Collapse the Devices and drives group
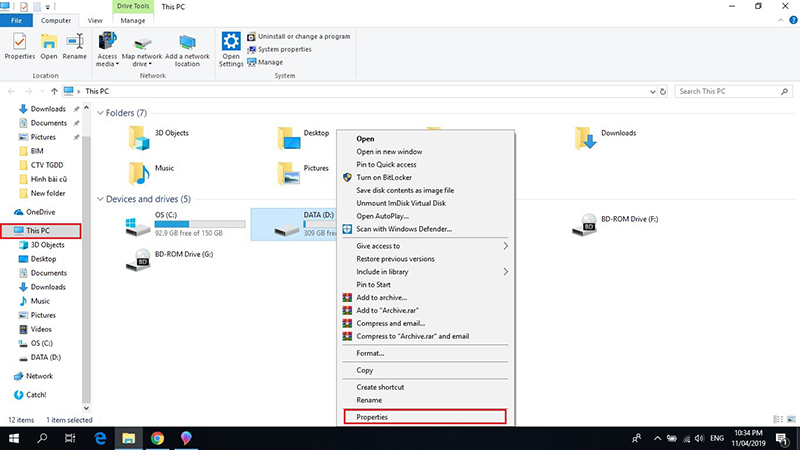This screenshot has width=800, height=450. pos(99,199)
